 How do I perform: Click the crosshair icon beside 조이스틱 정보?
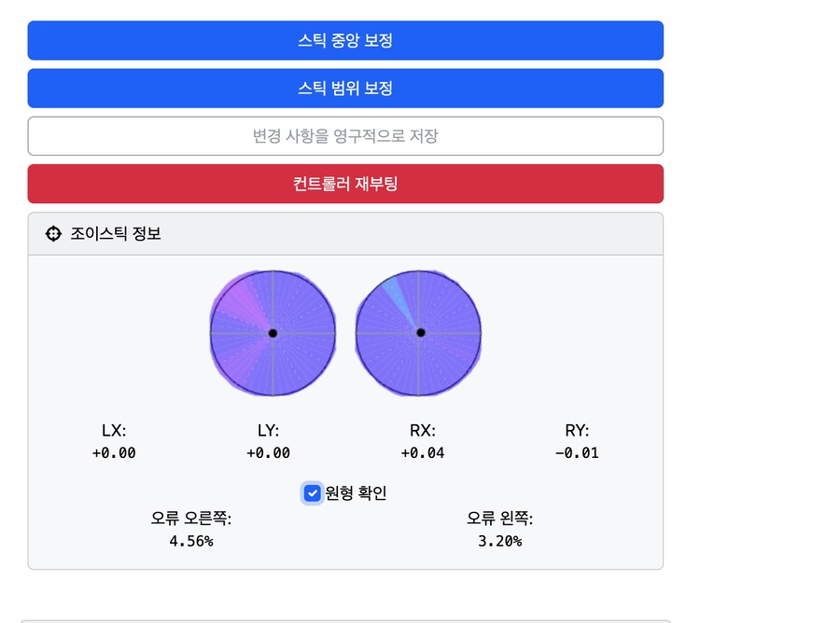[x=53, y=233]
